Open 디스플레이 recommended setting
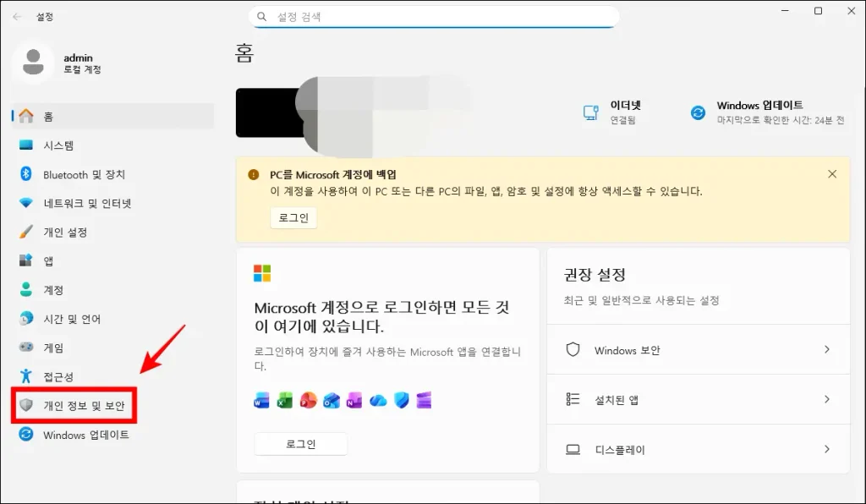This screenshot has width=866, height=504. click(x=698, y=449)
